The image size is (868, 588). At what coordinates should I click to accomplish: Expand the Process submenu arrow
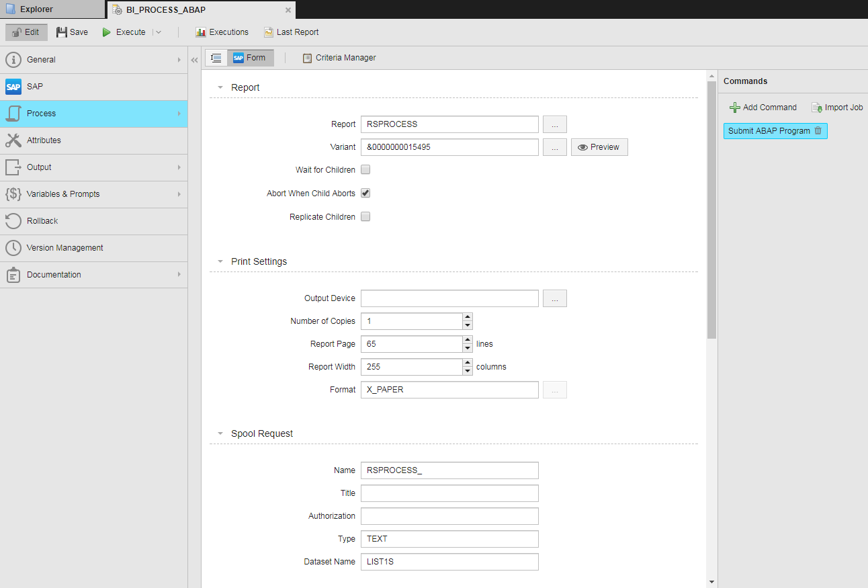pos(179,114)
